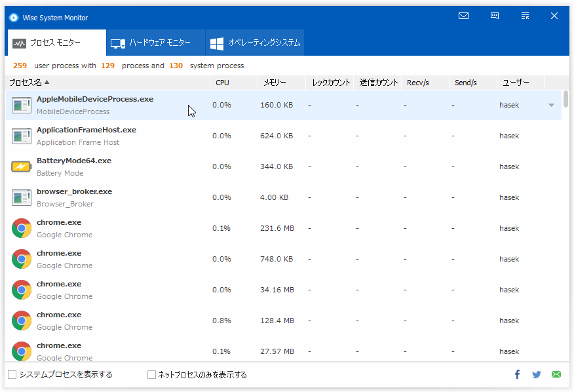Image resolution: width=574 pixels, height=392 pixels.
Task: Switch to the プロセス モニター tab
Action: pos(57,43)
